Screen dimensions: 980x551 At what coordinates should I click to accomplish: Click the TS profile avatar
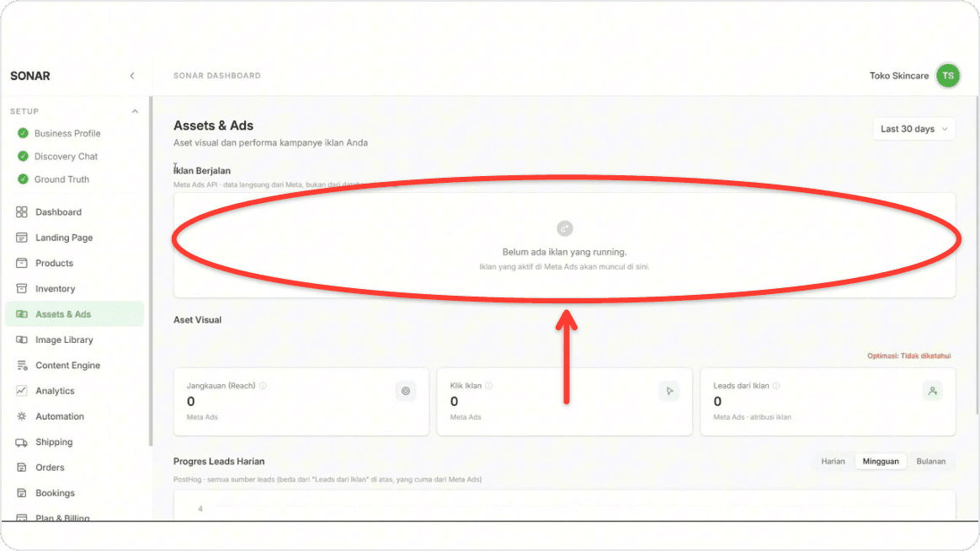point(947,76)
